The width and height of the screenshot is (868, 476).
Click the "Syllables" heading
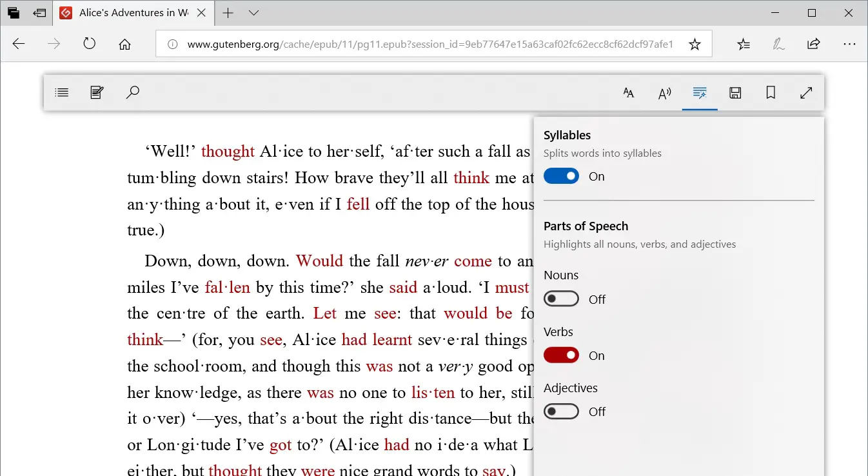(x=567, y=135)
